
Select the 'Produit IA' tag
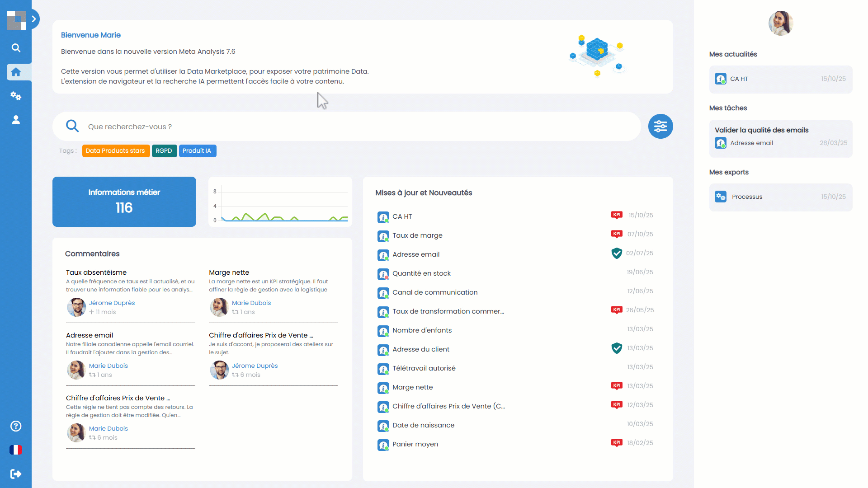click(x=197, y=151)
